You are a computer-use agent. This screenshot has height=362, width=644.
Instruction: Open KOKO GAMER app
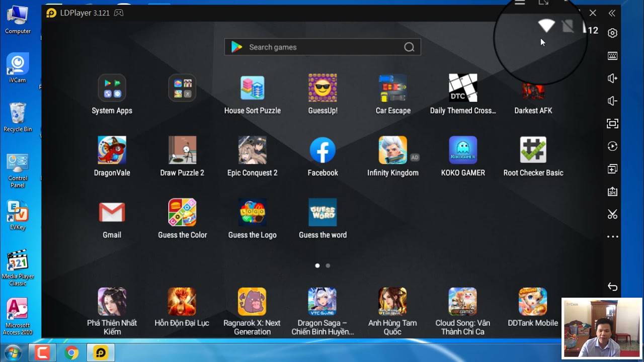point(463,150)
